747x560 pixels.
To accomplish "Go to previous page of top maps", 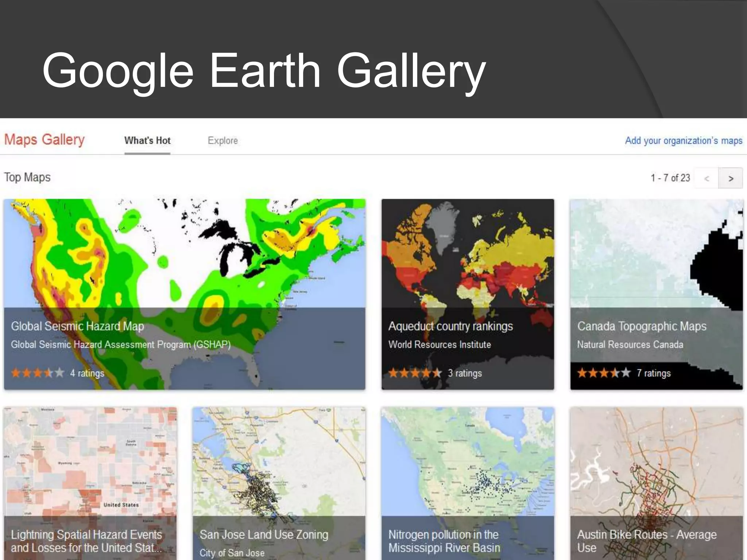I will coord(707,178).
